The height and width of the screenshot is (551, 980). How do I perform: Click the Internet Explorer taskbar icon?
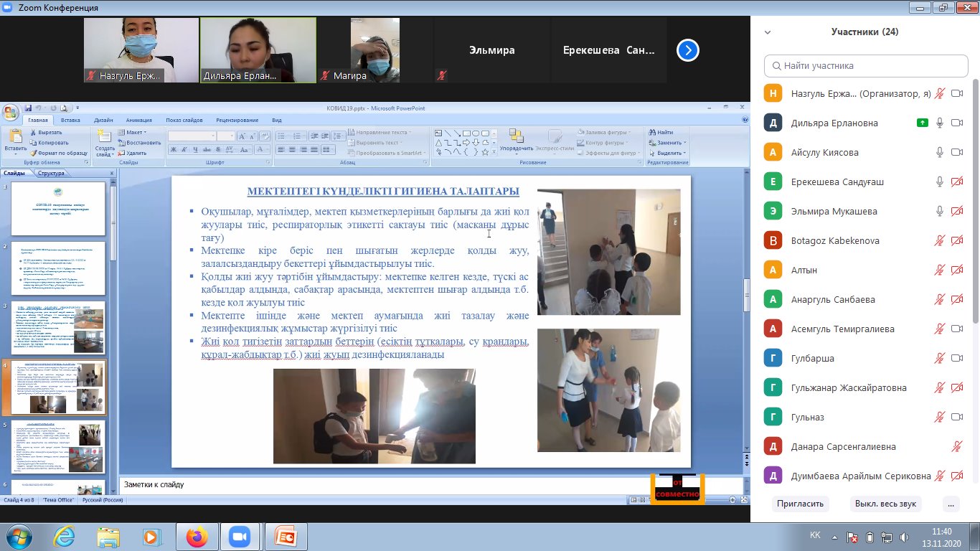[64, 537]
